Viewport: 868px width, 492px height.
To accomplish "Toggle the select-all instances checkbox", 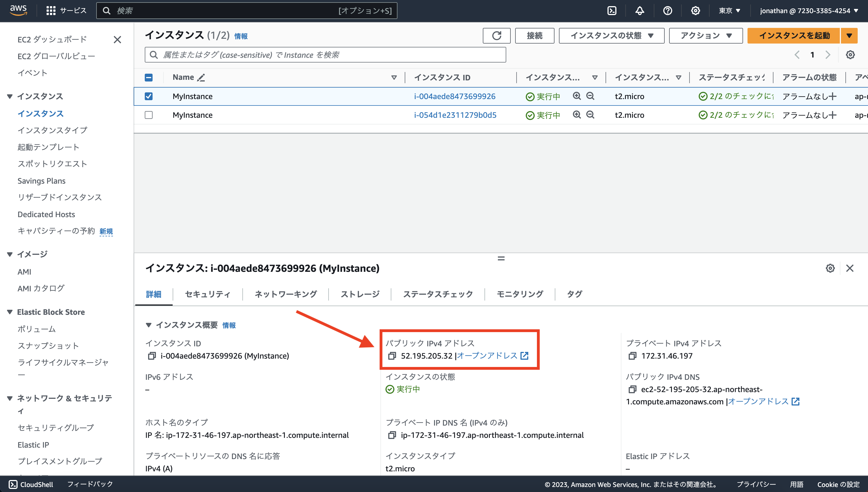I will (149, 77).
